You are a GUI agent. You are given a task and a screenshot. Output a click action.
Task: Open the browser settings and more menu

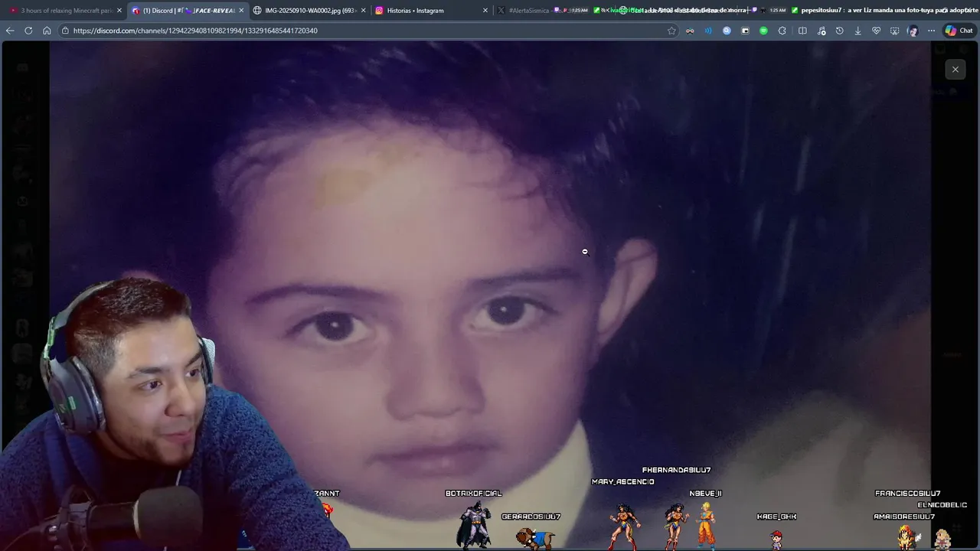click(x=931, y=31)
